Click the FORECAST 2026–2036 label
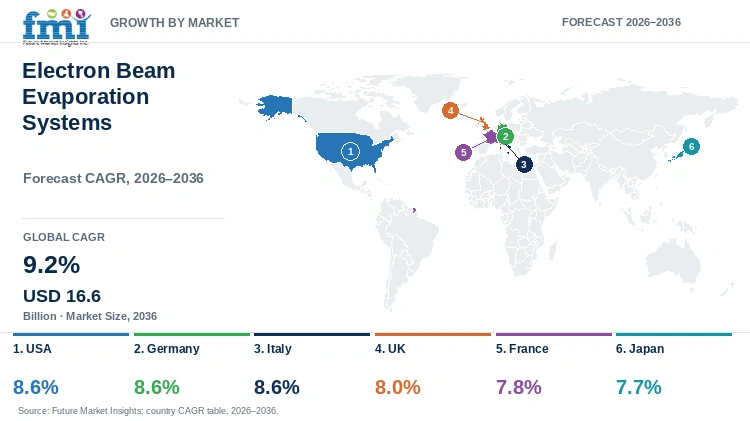 click(x=621, y=22)
